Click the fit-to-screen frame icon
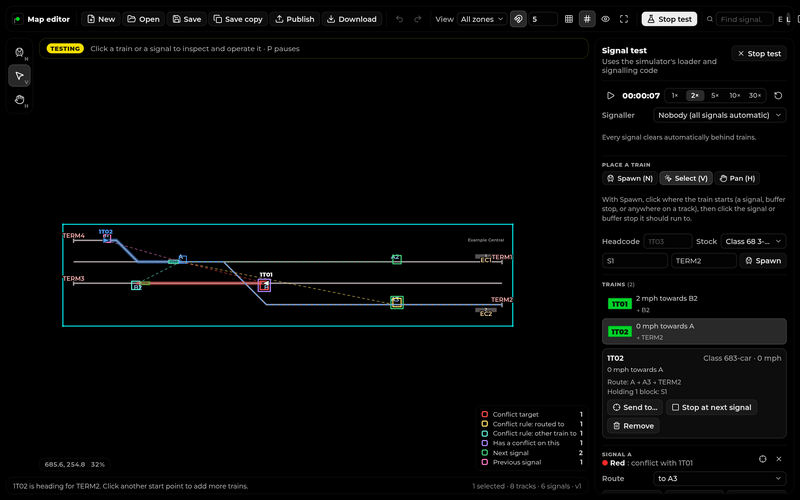This screenshot has height=500, width=800. pos(624,19)
